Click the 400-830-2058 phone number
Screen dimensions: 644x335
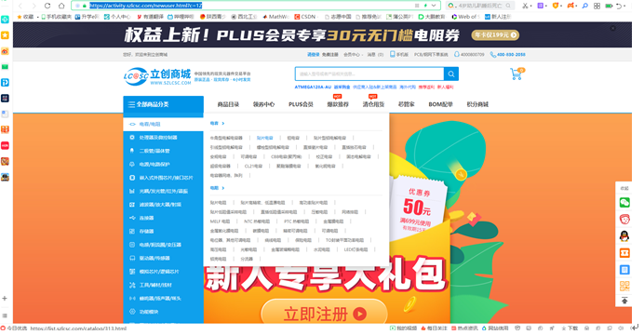507,54
